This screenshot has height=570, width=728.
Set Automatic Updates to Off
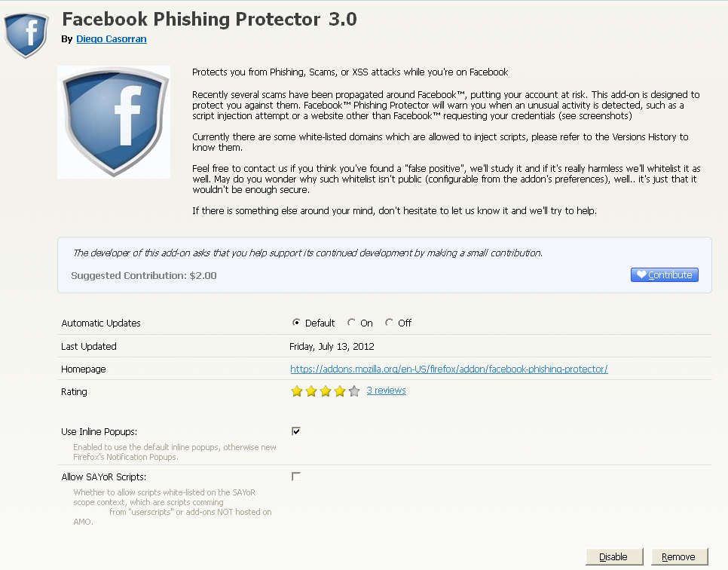pyautogui.click(x=389, y=323)
